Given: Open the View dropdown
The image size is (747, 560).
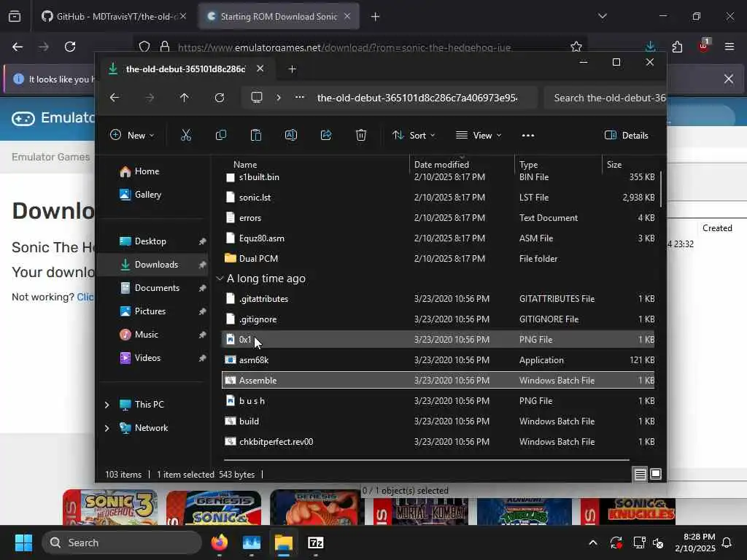Looking at the screenshot, I should [x=479, y=136].
